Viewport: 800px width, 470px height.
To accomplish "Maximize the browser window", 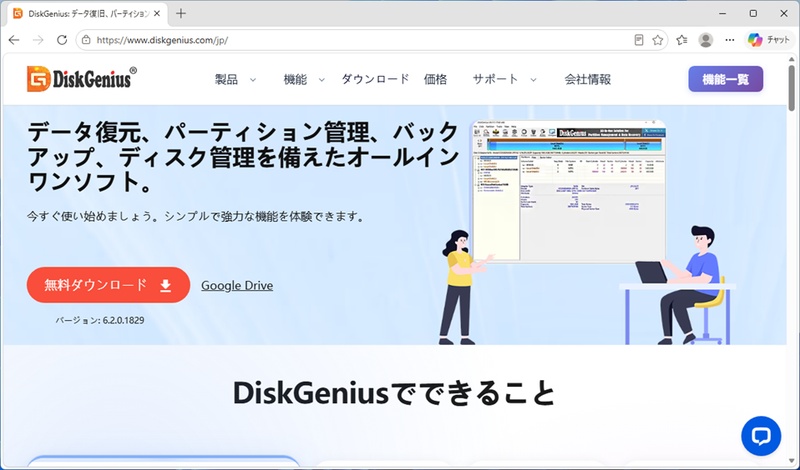I will pyautogui.click(x=753, y=14).
